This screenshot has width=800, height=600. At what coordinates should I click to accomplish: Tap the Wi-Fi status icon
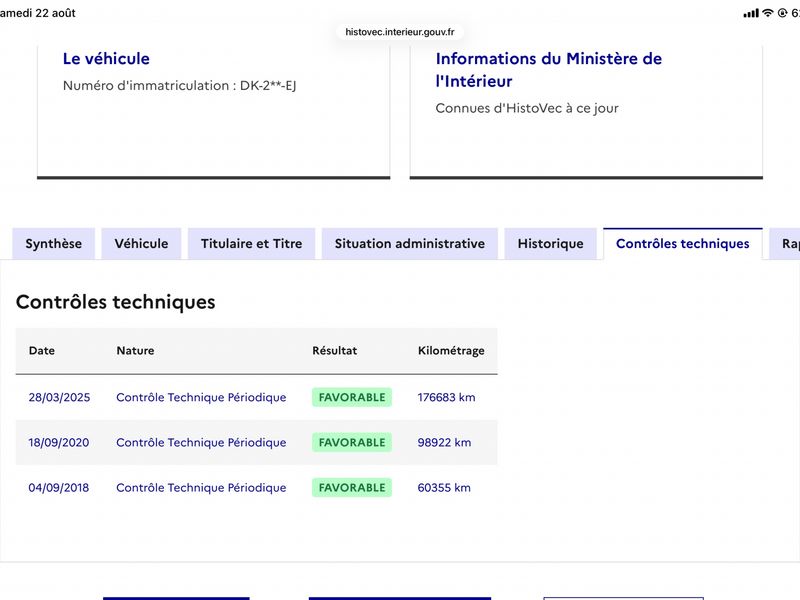768,13
